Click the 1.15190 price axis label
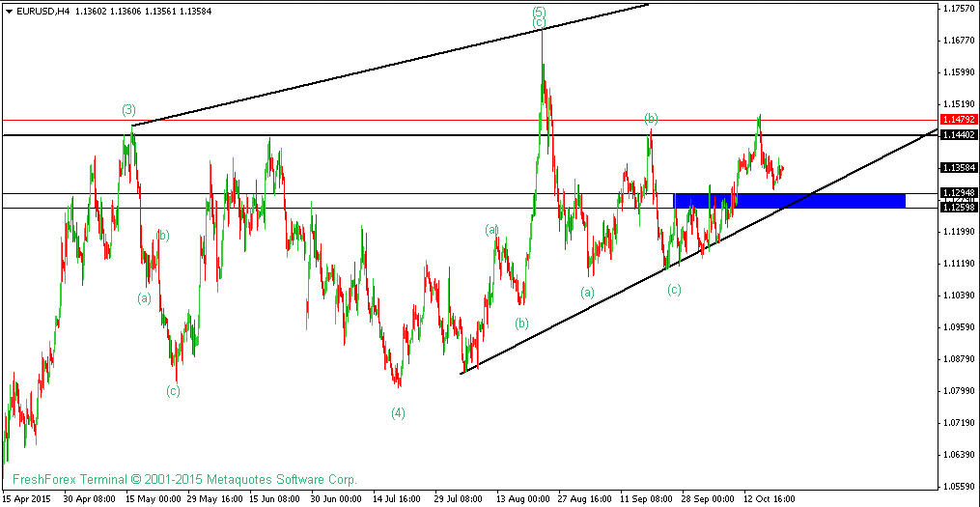 tap(958, 104)
